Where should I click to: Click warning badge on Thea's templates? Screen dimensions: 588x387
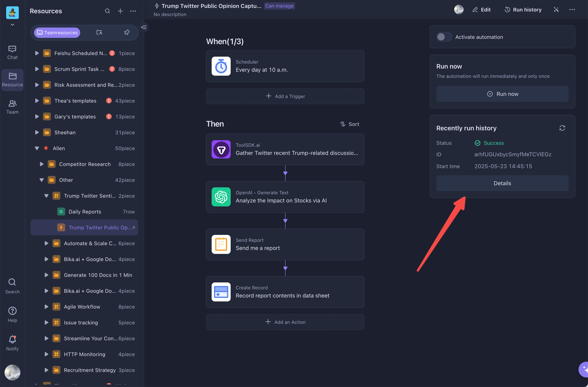(109, 101)
